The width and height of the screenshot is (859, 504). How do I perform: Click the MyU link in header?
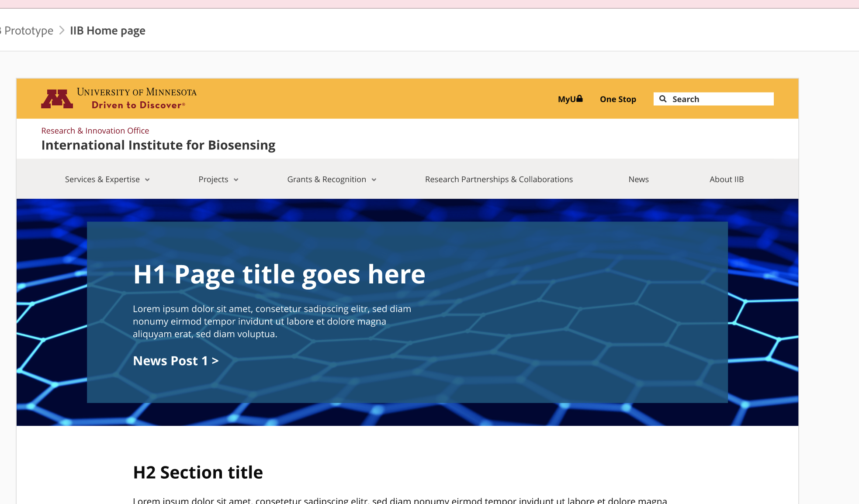pos(566,99)
